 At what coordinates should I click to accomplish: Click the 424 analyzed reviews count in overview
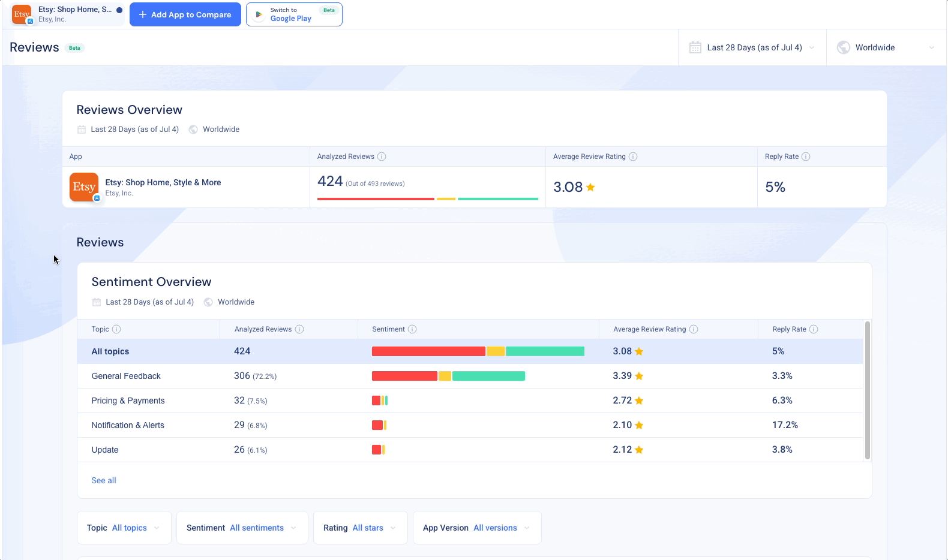point(330,181)
